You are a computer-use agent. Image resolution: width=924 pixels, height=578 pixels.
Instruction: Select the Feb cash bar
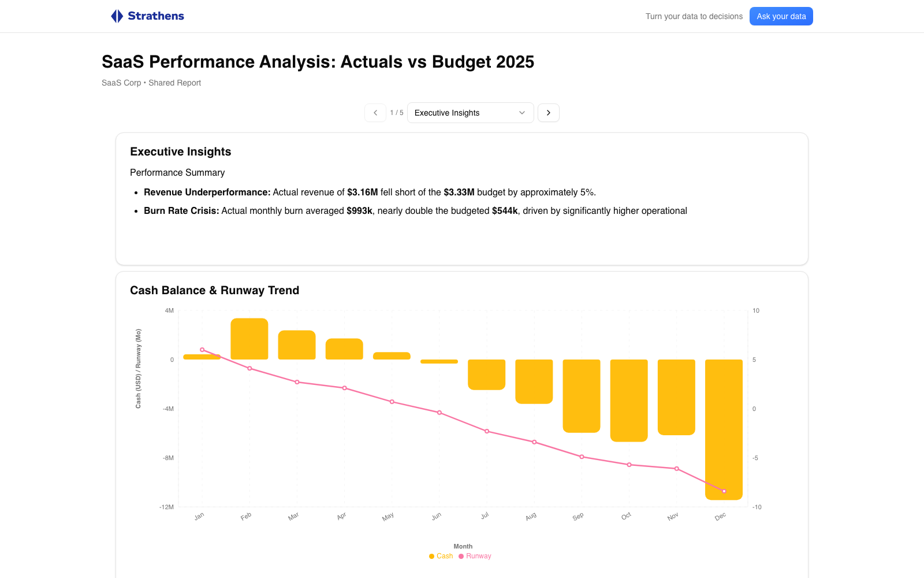click(x=249, y=339)
